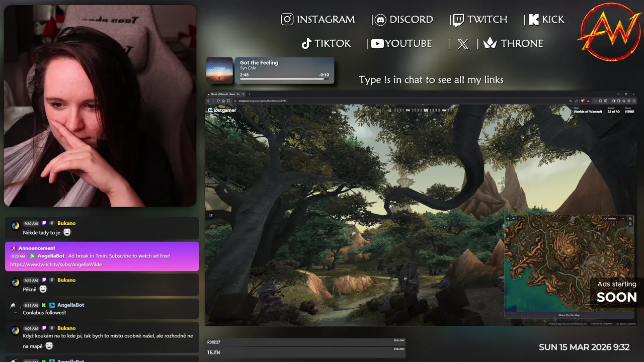Go forward in the browser
Viewport: 644px width, 362px height.
pos(213,101)
